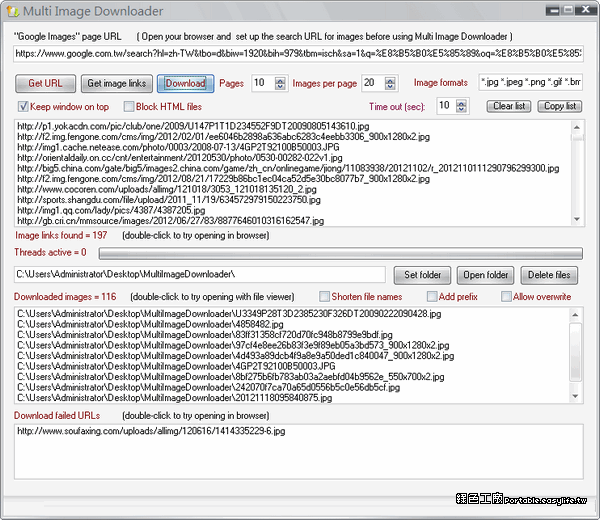The height and width of the screenshot is (520, 600).
Task: Click the Delete files button
Action: [549, 275]
